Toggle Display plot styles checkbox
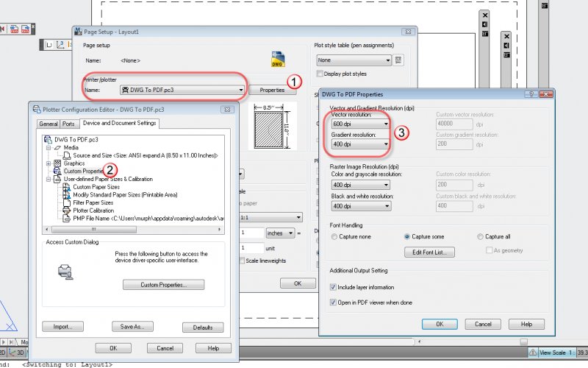588x368 pixels. click(x=320, y=74)
